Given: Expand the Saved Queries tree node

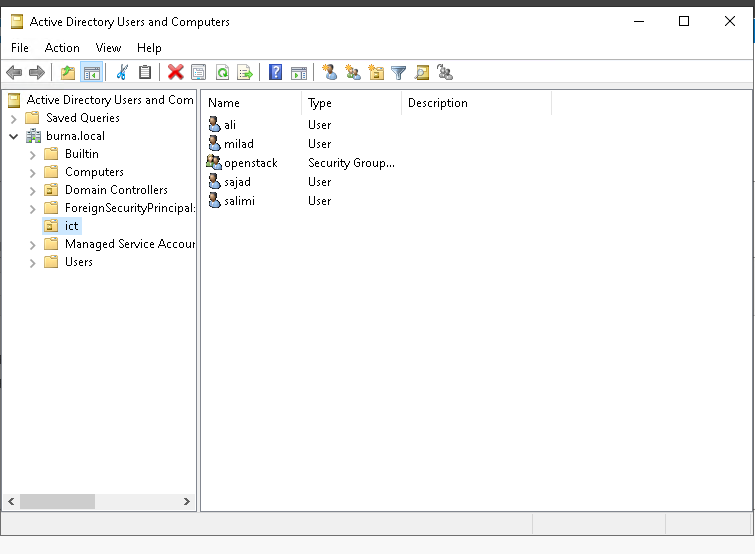Looking at the screenshot, I should (x=14, y=118).
